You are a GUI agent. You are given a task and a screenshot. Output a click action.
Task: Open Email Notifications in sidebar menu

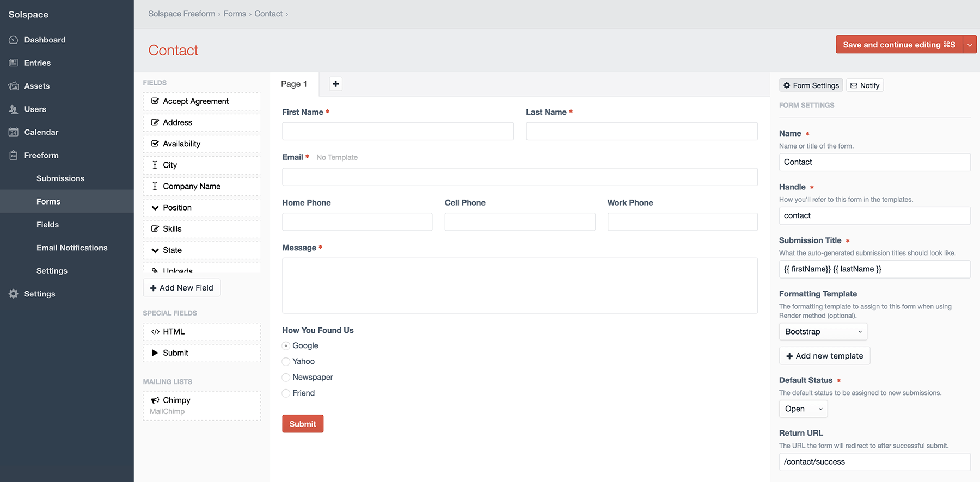coord(72,248)
